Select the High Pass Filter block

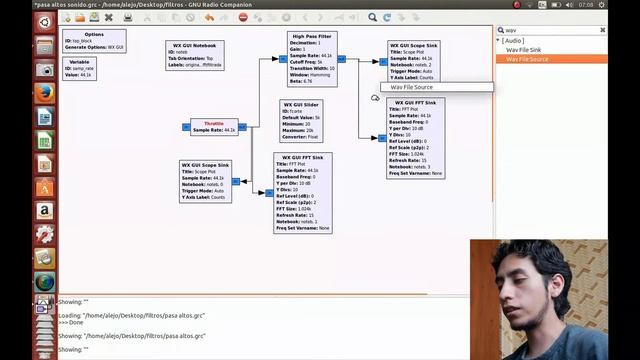pos(312,59)
